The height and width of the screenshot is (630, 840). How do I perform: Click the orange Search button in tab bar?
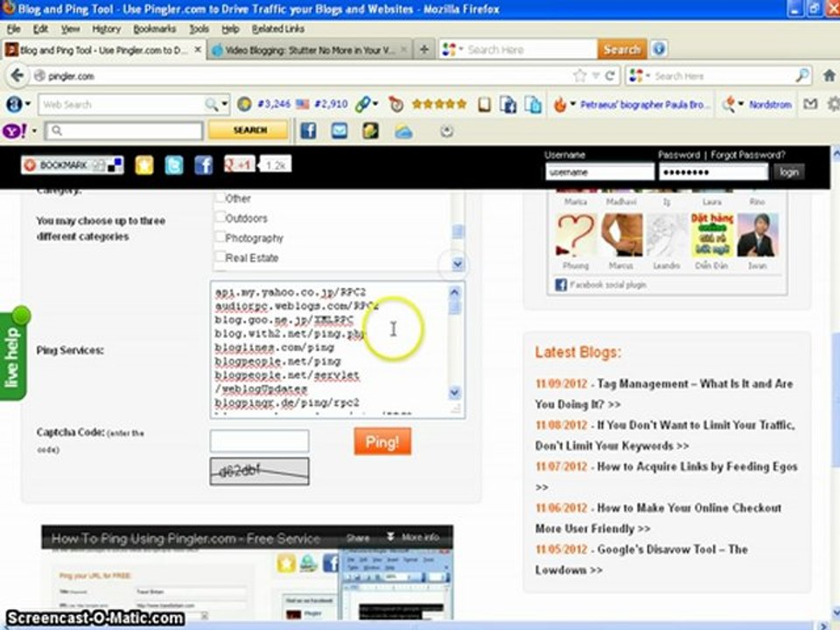pyautogui.click(x=621, y=49)
